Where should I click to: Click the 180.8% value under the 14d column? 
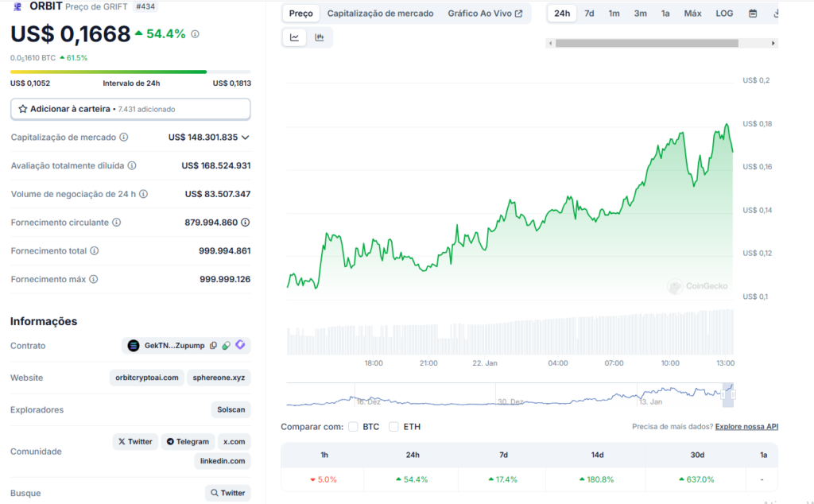click(x=596, y=479)
